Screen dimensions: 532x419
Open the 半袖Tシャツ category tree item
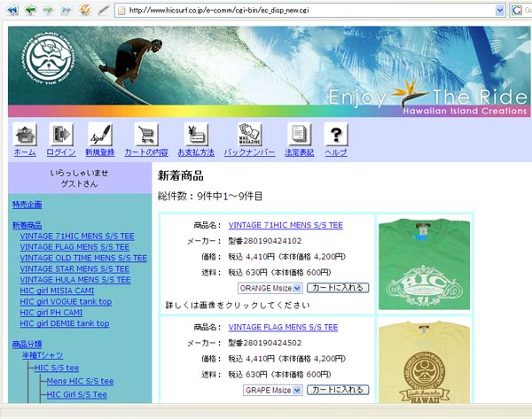(x=43, y=355)
